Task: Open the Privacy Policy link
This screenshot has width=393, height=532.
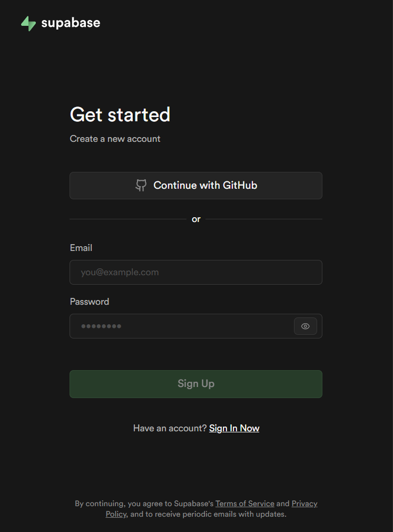Action: click(304, 504)
